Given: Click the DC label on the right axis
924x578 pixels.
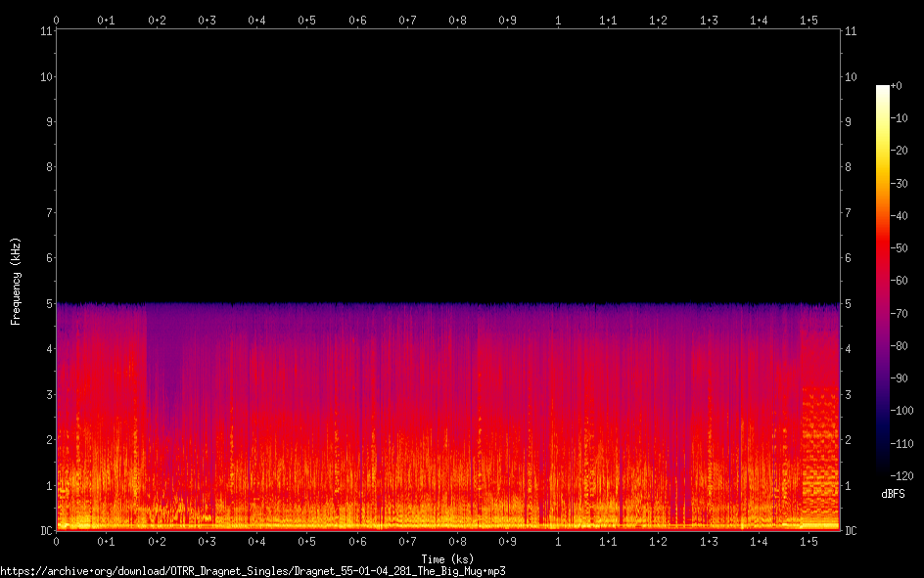Looking at the screenshot, I should (851, 531).
